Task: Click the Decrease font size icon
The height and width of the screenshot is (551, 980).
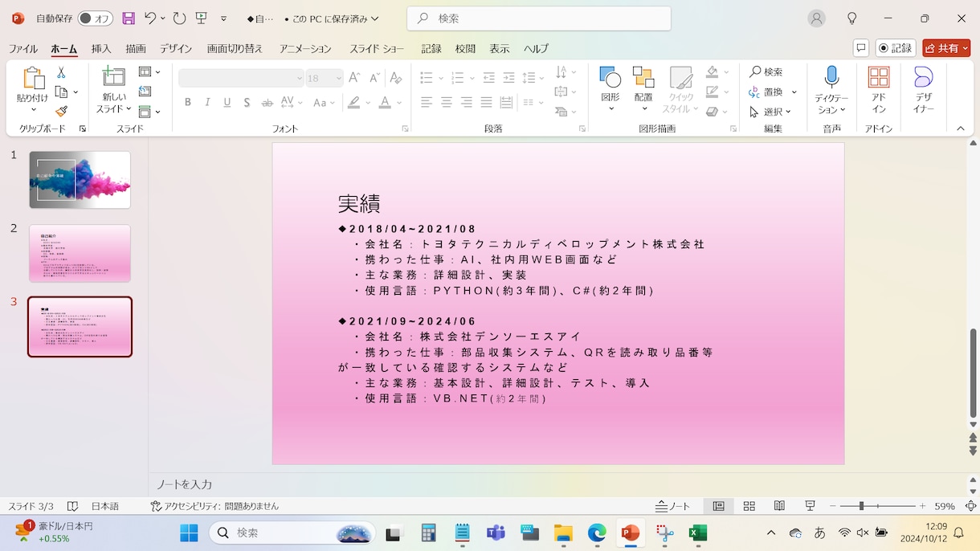Action: tap(374, 78)
